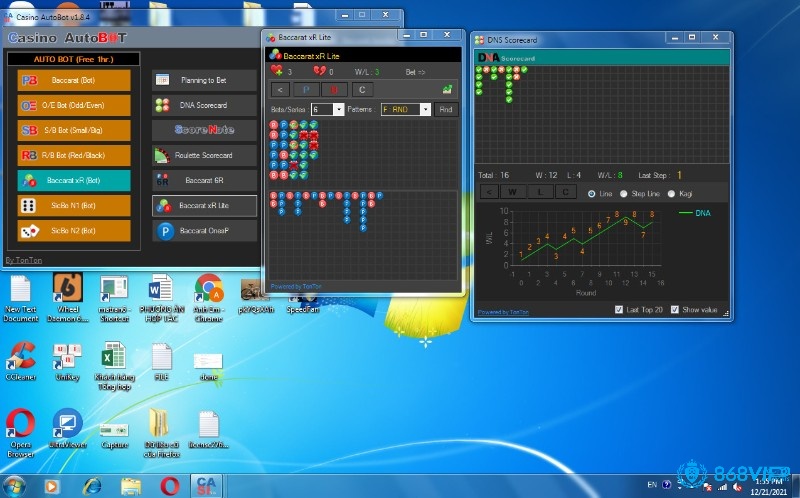
Task: Click the L button in DNA Scorecard
Action: tap(540, 192)
